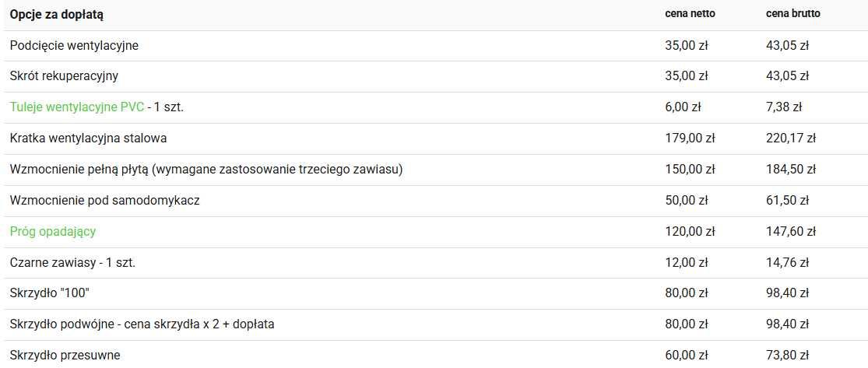Click the 179,00 zł net price
Viewport: 868px width, 368px height.
click(690, 138)
